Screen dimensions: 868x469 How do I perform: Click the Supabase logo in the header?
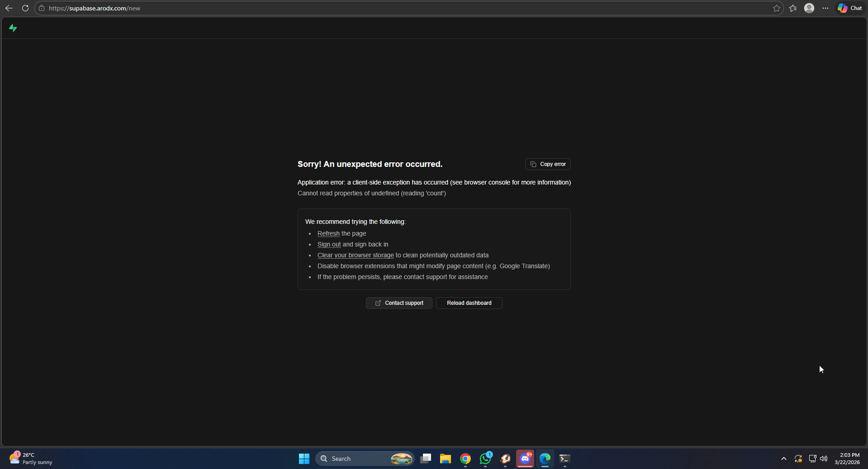tap(13, 28)
